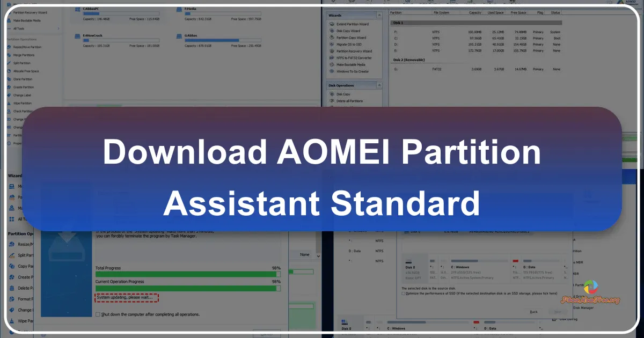Collapse the Wizards panel

pyautogui.click(x=380, y=15)
